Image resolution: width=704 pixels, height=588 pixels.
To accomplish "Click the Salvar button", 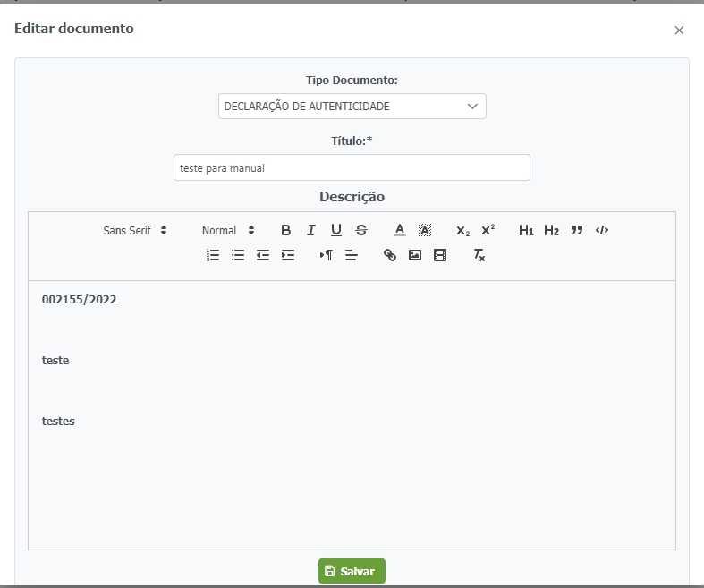I will [x=352, y=571].
